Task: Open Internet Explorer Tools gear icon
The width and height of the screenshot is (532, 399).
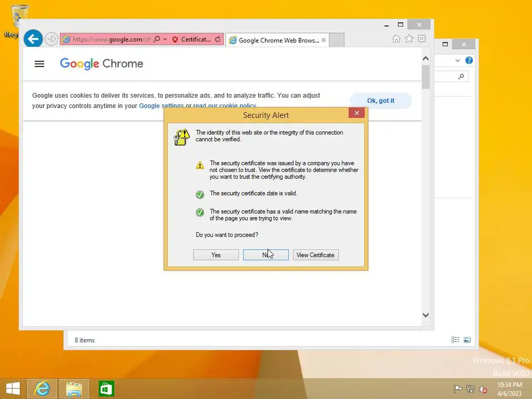Action: point(422,38)
